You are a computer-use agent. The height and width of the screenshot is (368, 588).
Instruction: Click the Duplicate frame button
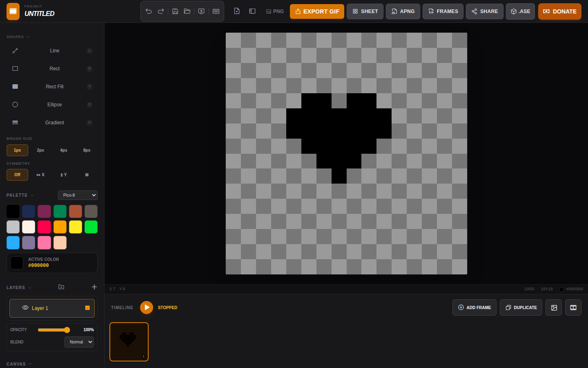click(521, 307)
